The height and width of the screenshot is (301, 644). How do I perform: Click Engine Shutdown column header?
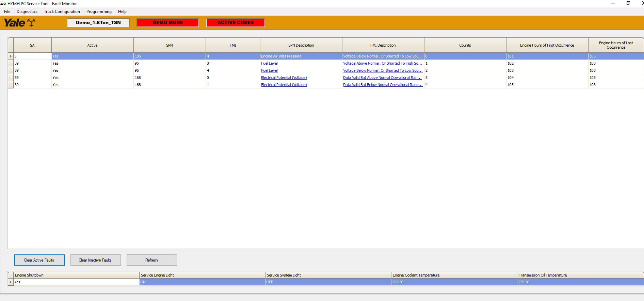coord(77,275)
